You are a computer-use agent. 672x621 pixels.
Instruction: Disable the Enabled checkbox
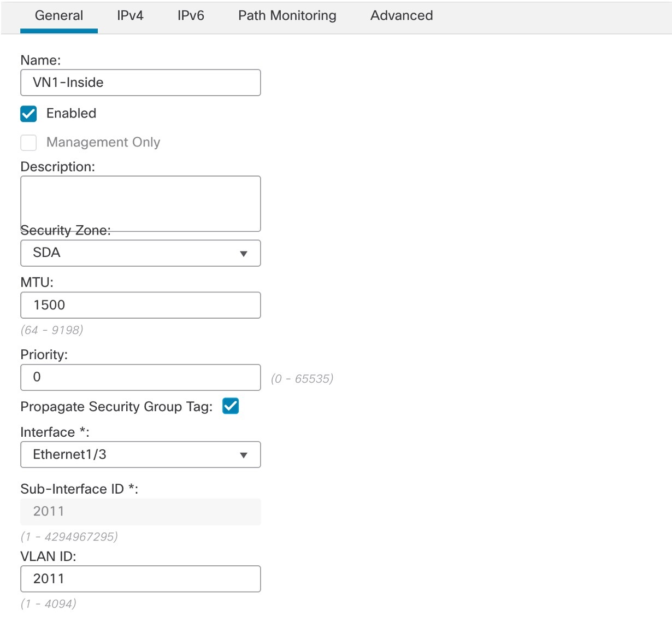(x=28, y=114)
